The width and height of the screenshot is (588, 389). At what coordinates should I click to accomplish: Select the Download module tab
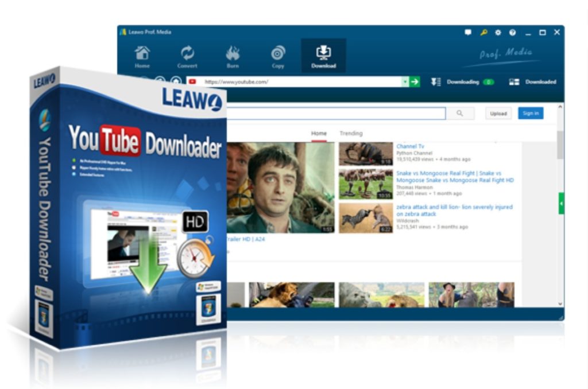[x=323, y=56]
